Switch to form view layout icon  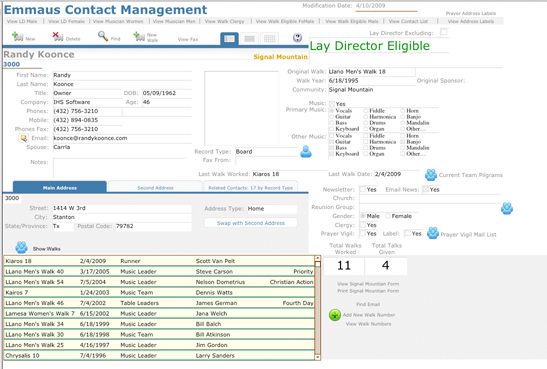point(229,38)
